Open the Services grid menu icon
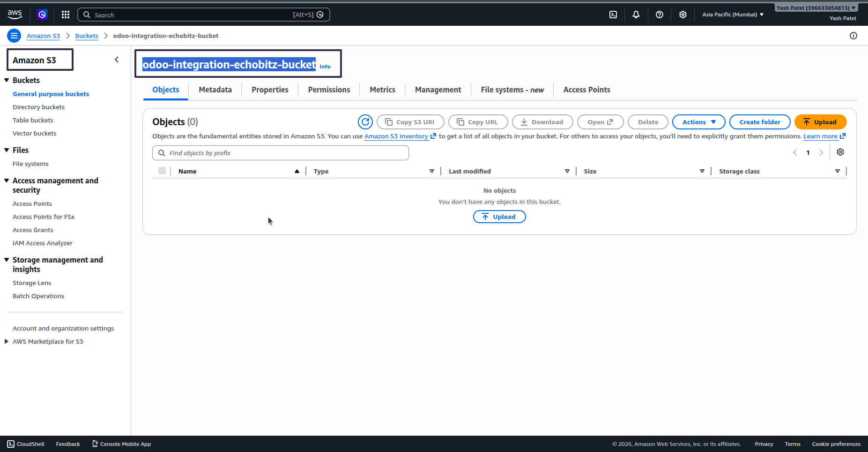 [x=66, y=15]
